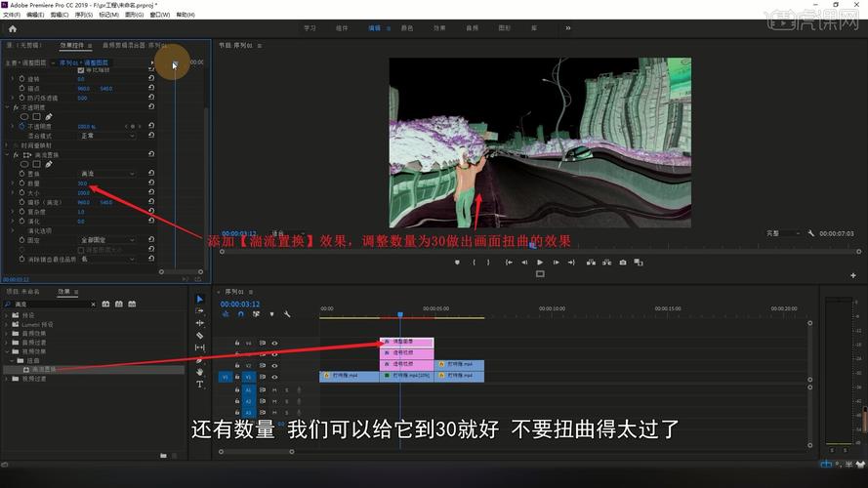Click the Extract button in Program monitor

point(607,263)
